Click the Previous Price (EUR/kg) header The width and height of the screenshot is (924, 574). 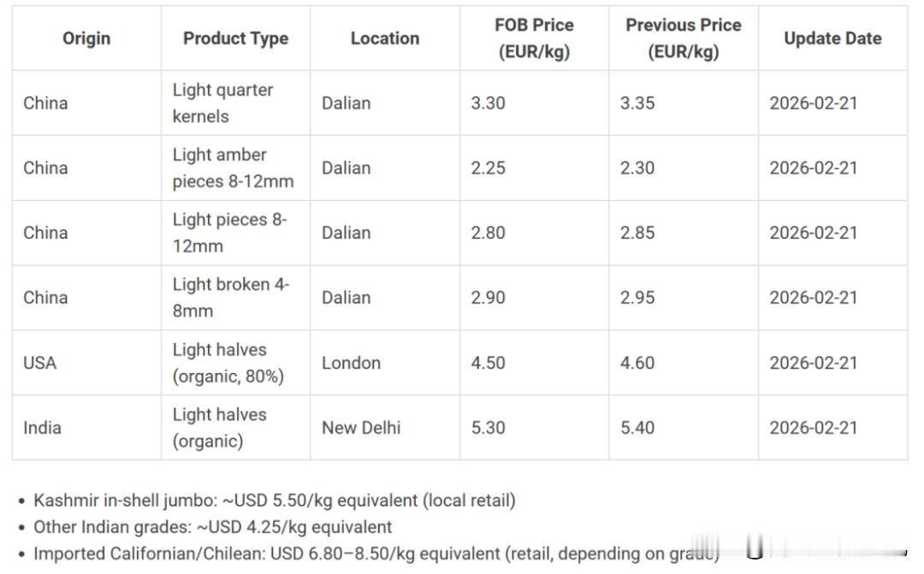tap(684, 38)
